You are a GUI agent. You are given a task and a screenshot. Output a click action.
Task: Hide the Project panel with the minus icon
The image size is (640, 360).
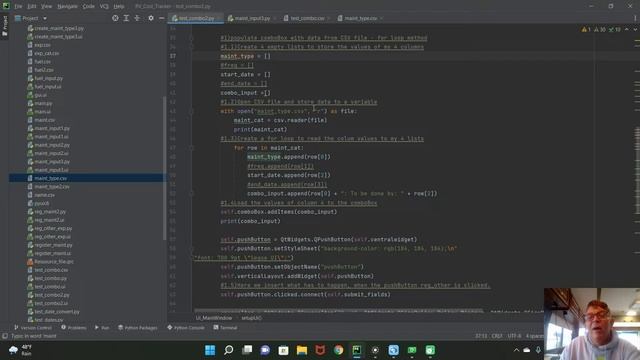tap(162, 18)
